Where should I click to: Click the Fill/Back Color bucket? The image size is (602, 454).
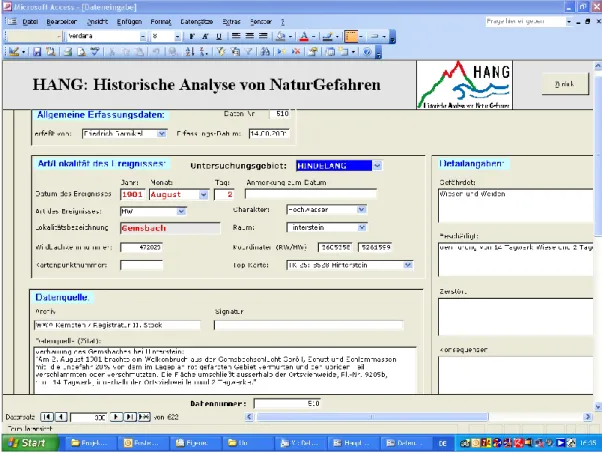(281, 36)
